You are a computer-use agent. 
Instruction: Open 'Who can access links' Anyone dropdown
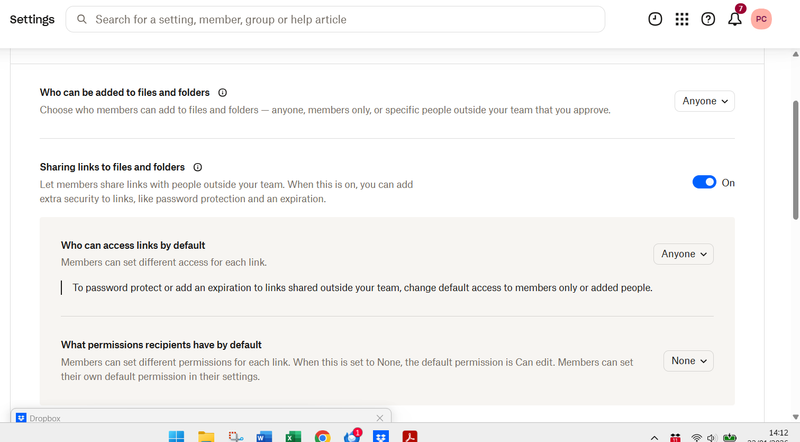point(684,254)
